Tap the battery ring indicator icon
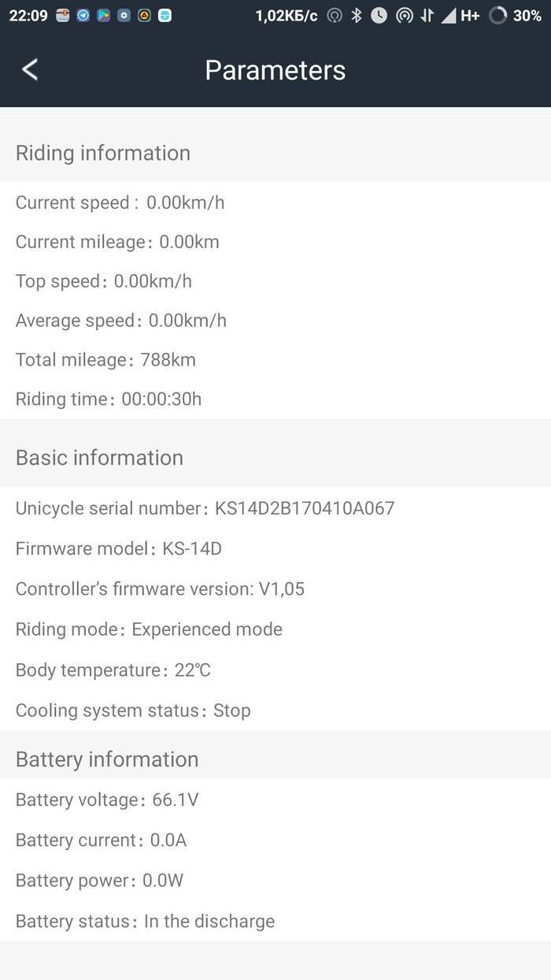Viewport: 551px width, 980px height. pos(497,15)
